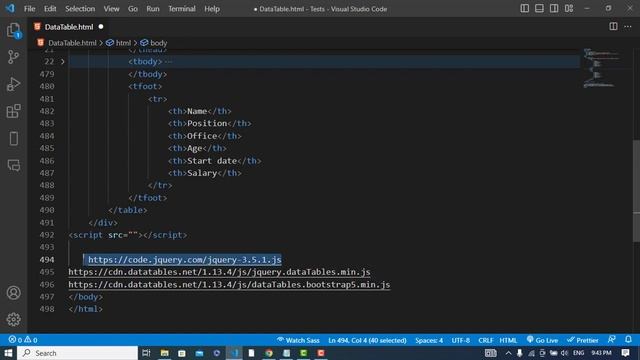This screenshot has height=360, width=640.
Task: Click the errors and warnings status indicator
Action: tap(23, 340)
